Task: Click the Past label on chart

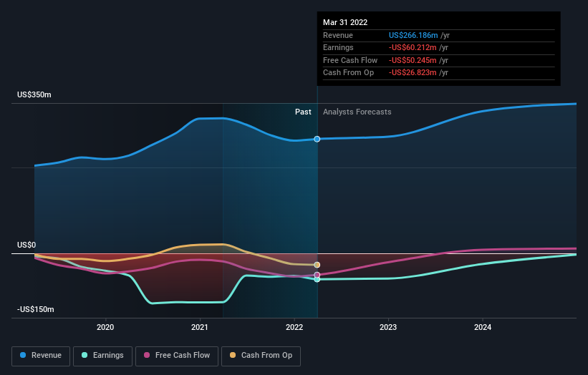Action: tap(303, 112)
